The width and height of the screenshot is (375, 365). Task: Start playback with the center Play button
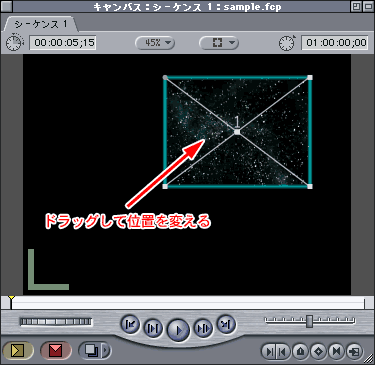tap(178, 330)
